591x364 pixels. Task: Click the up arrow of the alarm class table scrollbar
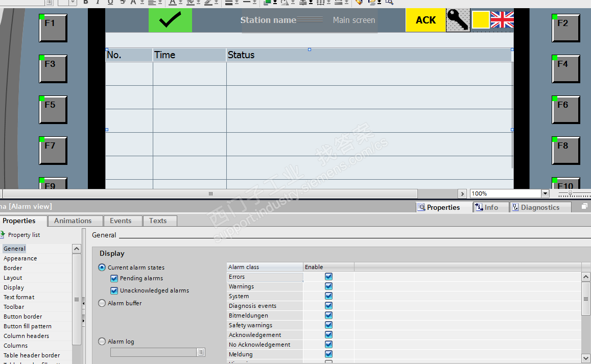pos(586,277)
